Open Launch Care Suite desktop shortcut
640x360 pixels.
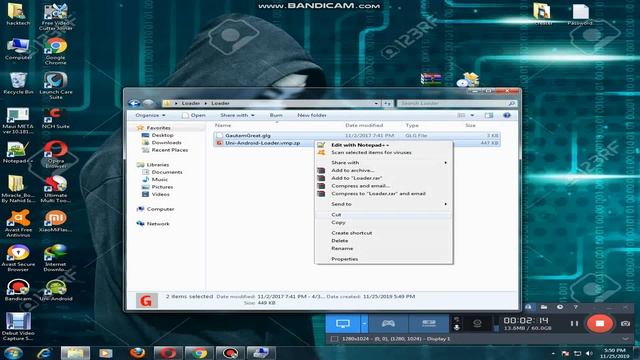pos(56,86)
